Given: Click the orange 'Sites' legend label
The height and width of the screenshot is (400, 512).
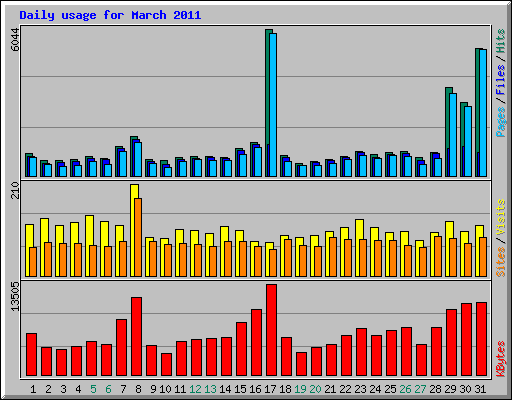Looking at the screenshot, I should 501,262.
